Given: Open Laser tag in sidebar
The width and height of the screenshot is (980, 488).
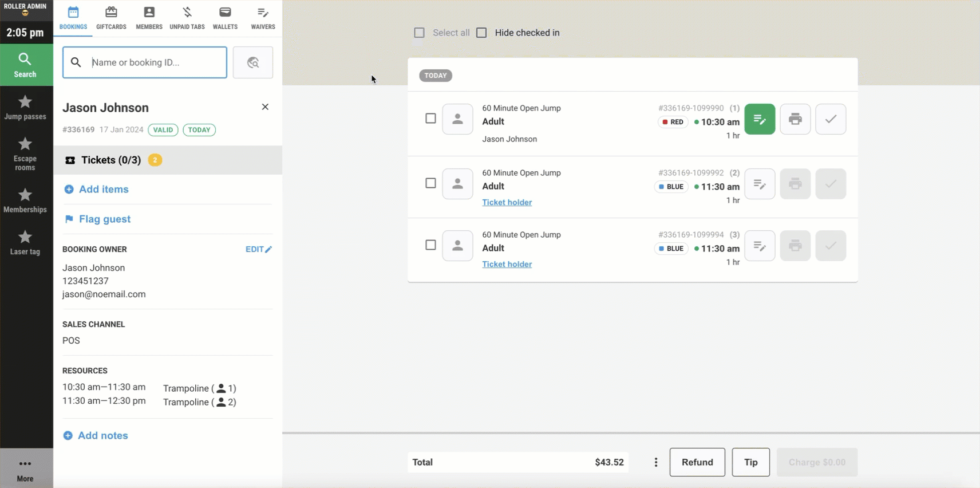Looking at the screenshot, I should click(26, 242).
